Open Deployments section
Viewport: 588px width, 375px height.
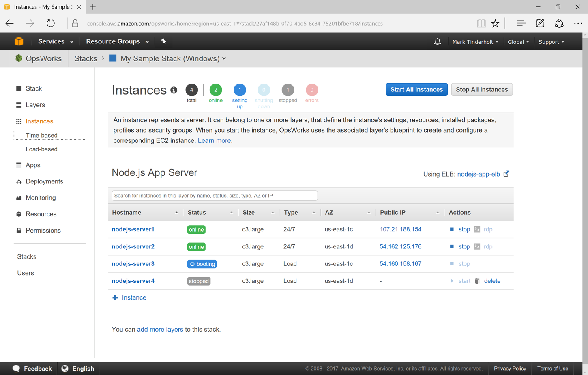point(44,181)
